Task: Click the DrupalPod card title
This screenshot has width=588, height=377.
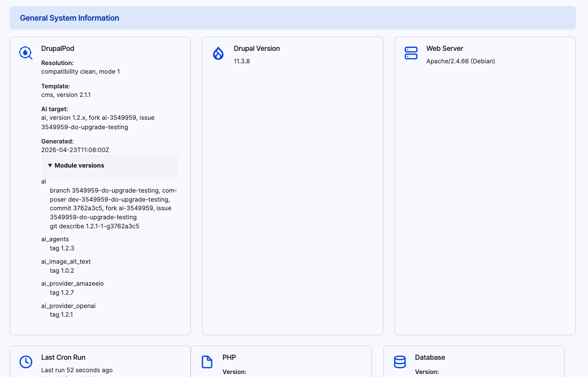Action: (58, 49)
